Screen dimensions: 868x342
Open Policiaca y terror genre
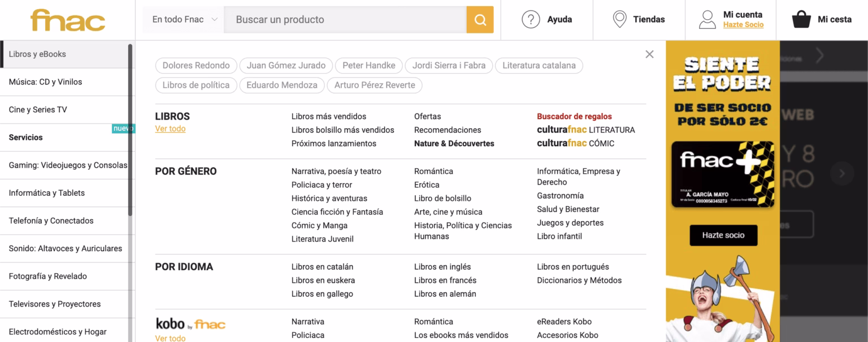point(322,185)
